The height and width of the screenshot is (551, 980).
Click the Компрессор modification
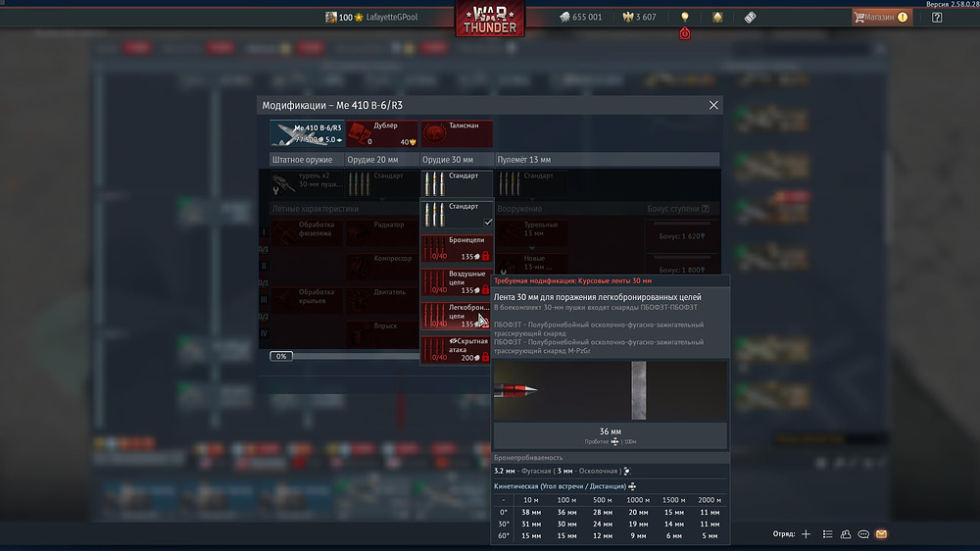[382, 267]
